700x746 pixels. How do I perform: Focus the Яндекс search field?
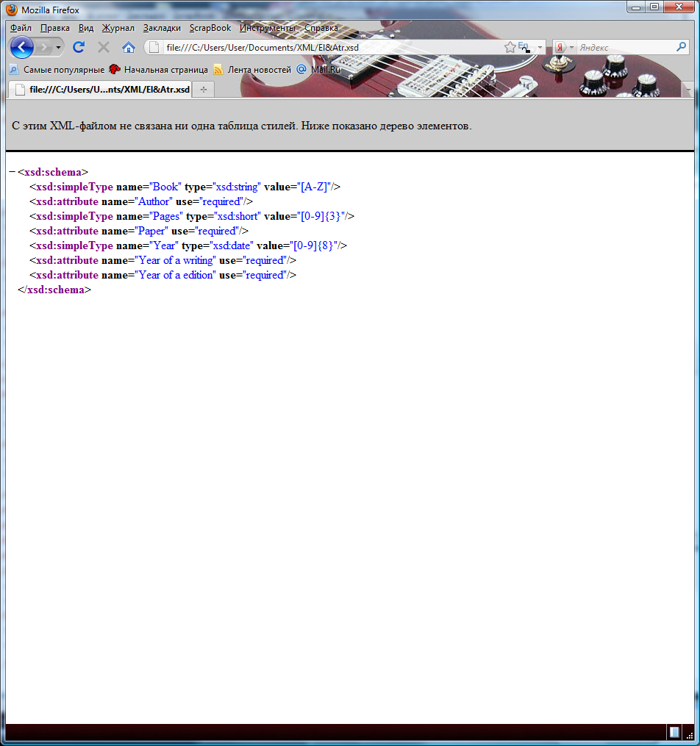pos(626,48)
